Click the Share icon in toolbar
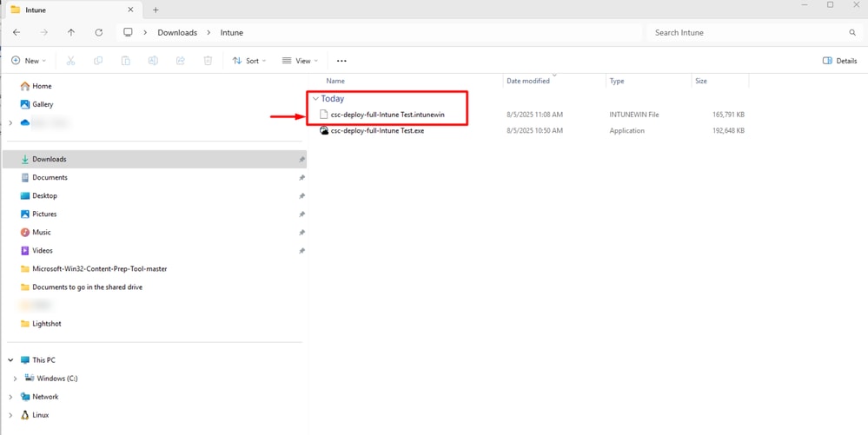 181,61
